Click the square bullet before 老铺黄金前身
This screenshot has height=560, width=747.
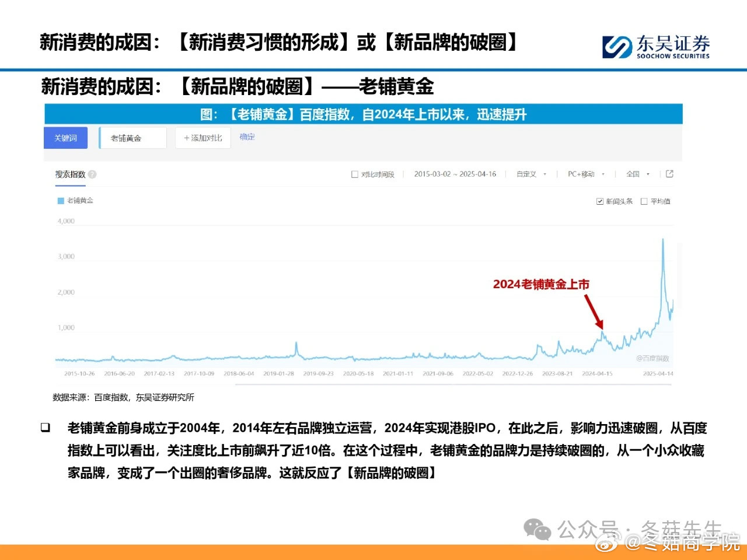46,428
